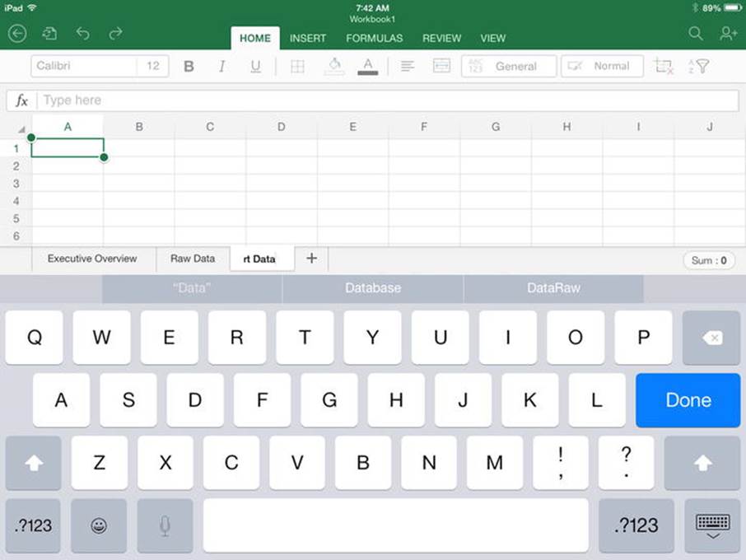The height and width of the screenshot is (560, 746).
Task: Switch to the FORMULAS ribbon tab
Action: 375,39
